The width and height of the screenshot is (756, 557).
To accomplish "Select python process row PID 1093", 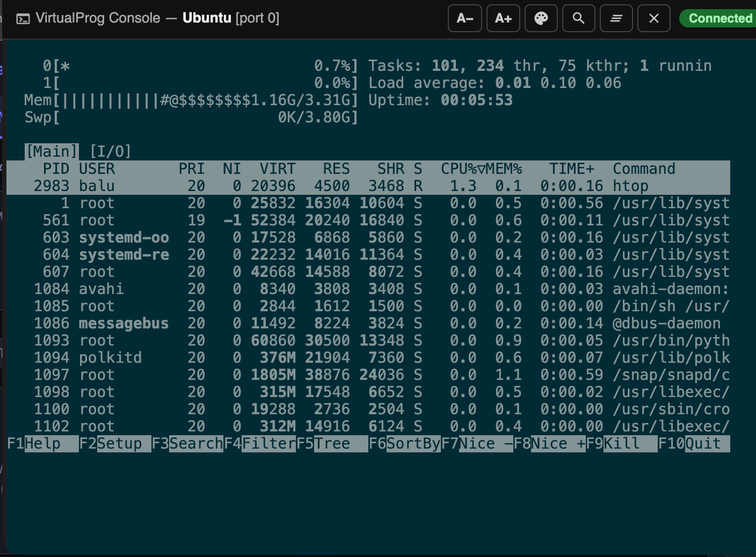I will coord(368,340).
